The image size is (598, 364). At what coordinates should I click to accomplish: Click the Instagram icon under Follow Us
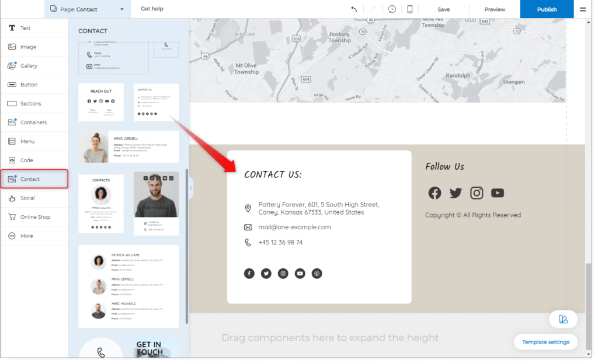(477, 193)
